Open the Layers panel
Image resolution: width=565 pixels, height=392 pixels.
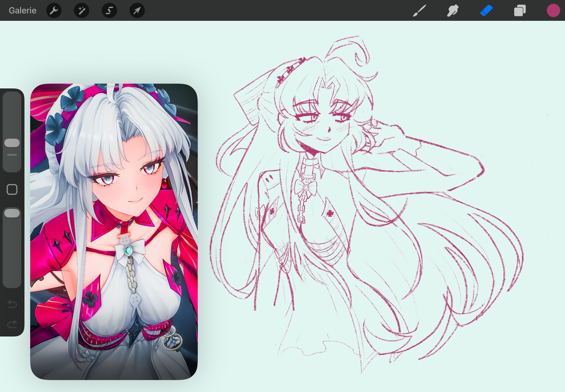click(x=520, y=10)
